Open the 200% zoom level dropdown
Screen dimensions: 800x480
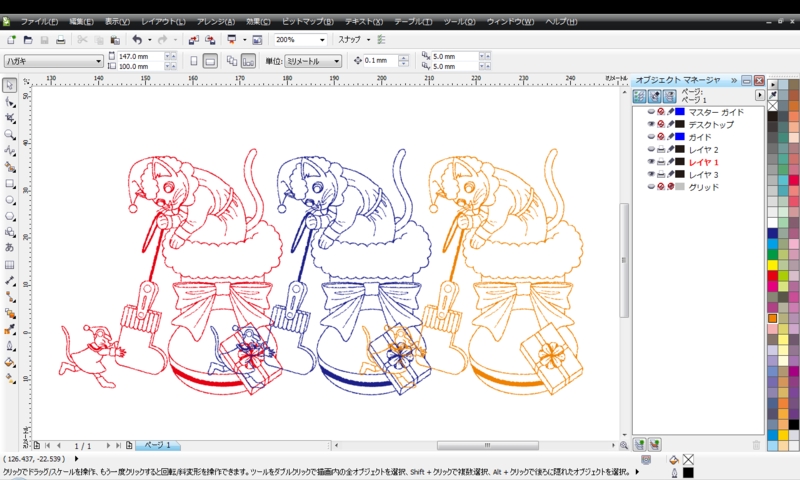(x=322, y=40)
